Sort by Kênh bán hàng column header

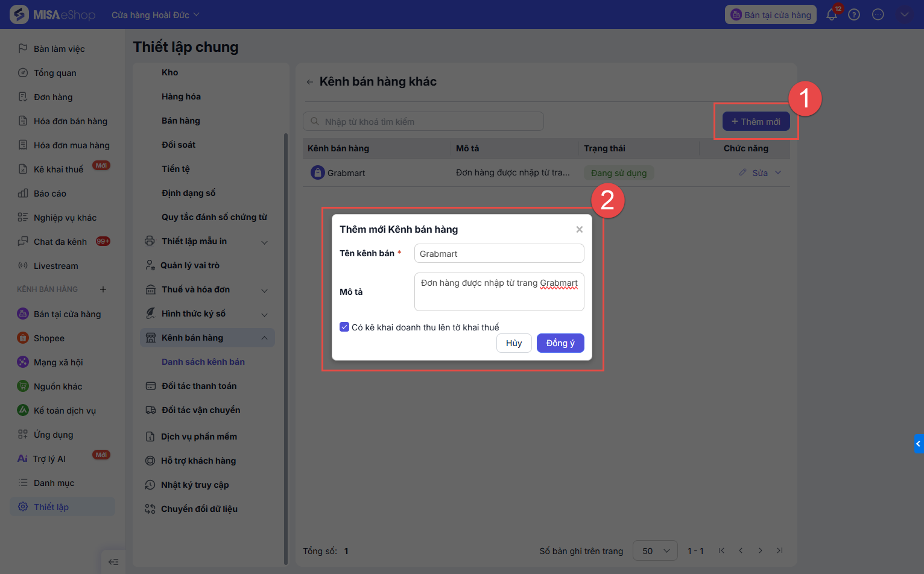(x=338, y=148)
